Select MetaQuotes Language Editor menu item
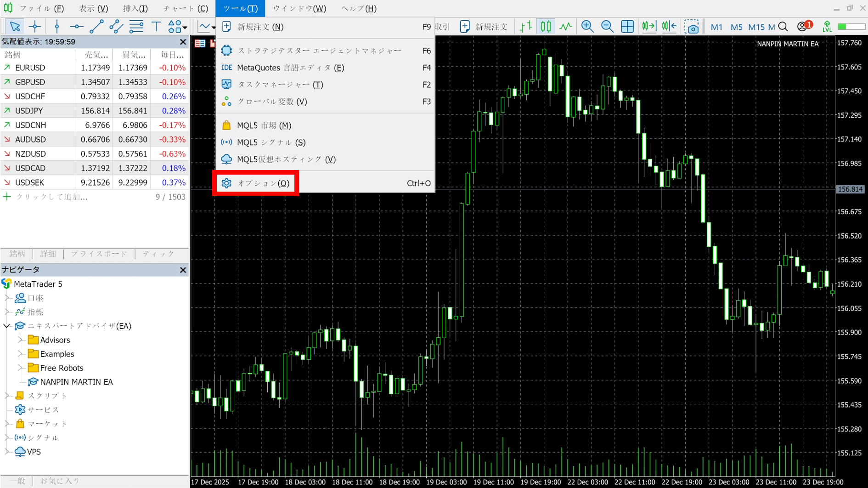Image resolution: width=868 pixels, height=488 pixels. pyautogui.click(x=290, y=68)
